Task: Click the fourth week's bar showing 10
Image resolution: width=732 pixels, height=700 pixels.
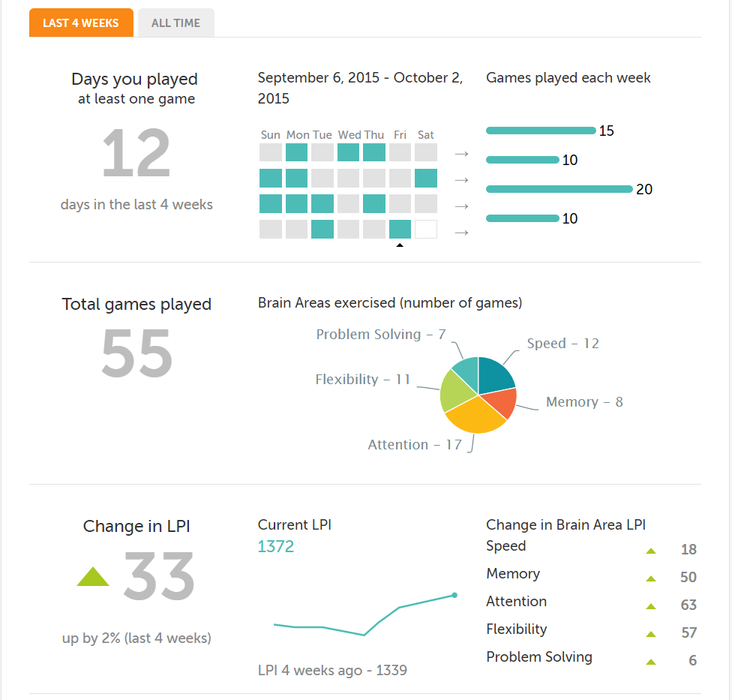Action: pos(523,218)
